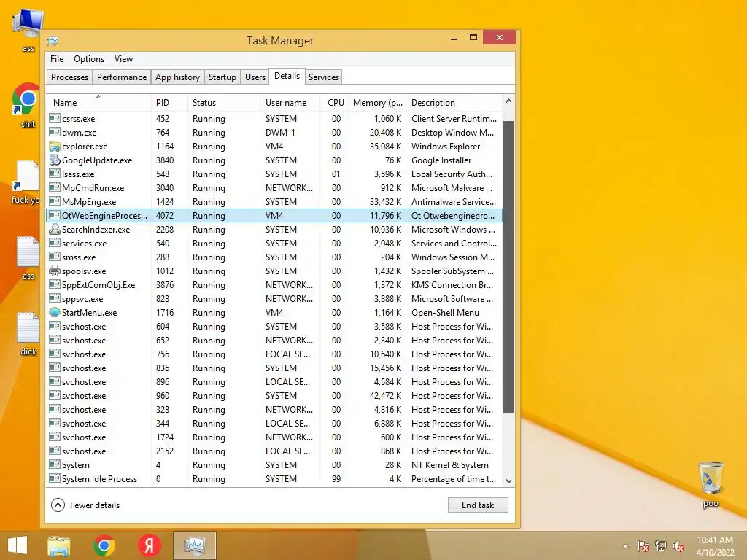This screenshot has width=747, height=560.
Task: Click the process list scrollbar thumb
Action: [508, 267]
